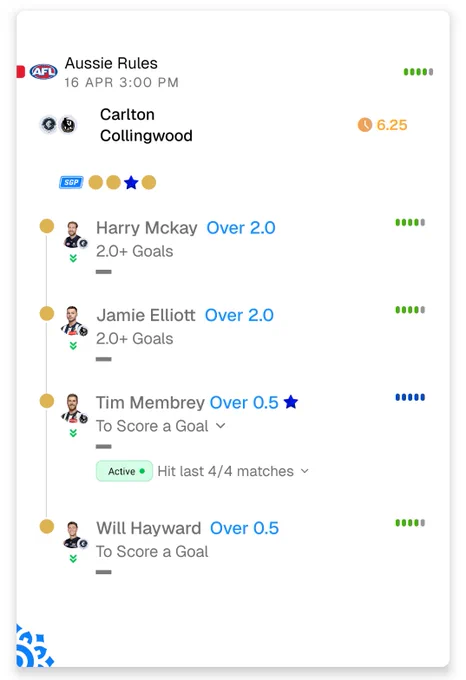The height and width of the screenshot is (680, 466).
Task: Expand green double chevron under Will Hayward
Action: (x=73, y=559)
